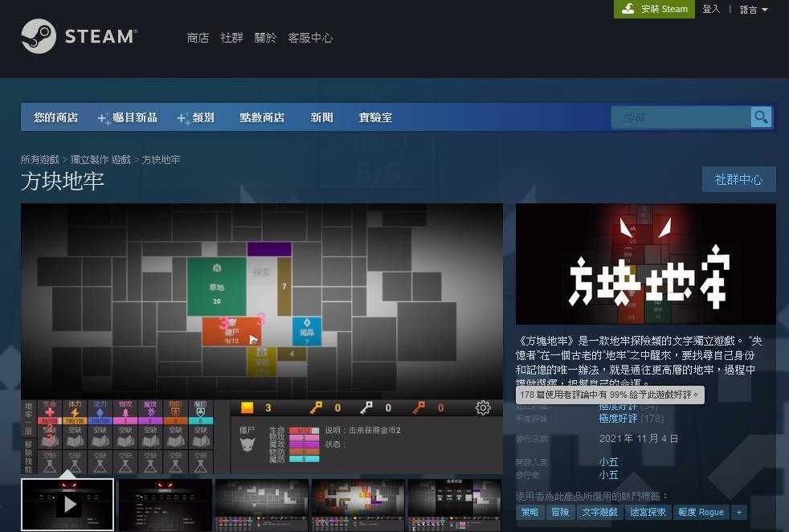The height and width of the screenshot is (532, 789).
Task: Open the 語言 language dropdown
Action: [753, 10]
